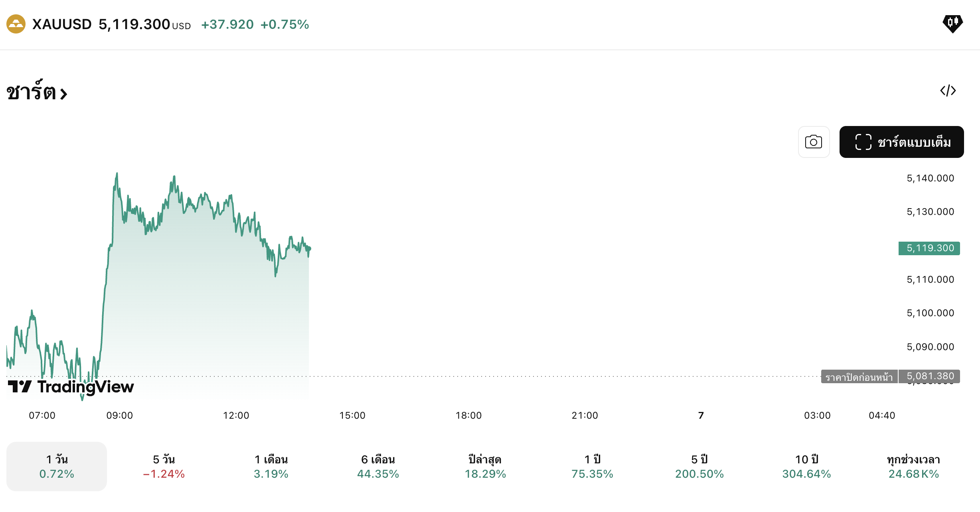
Task: Switch to the 1 ปี period tab
Action: pyautogui.click(x=592, y=467)
